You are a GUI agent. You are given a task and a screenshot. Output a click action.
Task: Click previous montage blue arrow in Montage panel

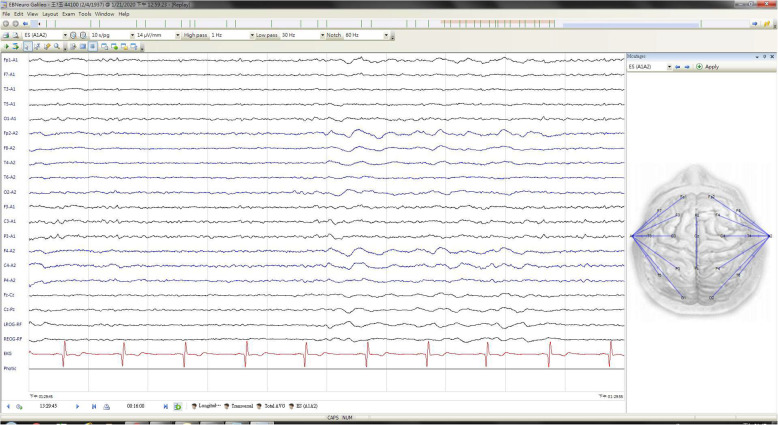click(x=678, y=66)
